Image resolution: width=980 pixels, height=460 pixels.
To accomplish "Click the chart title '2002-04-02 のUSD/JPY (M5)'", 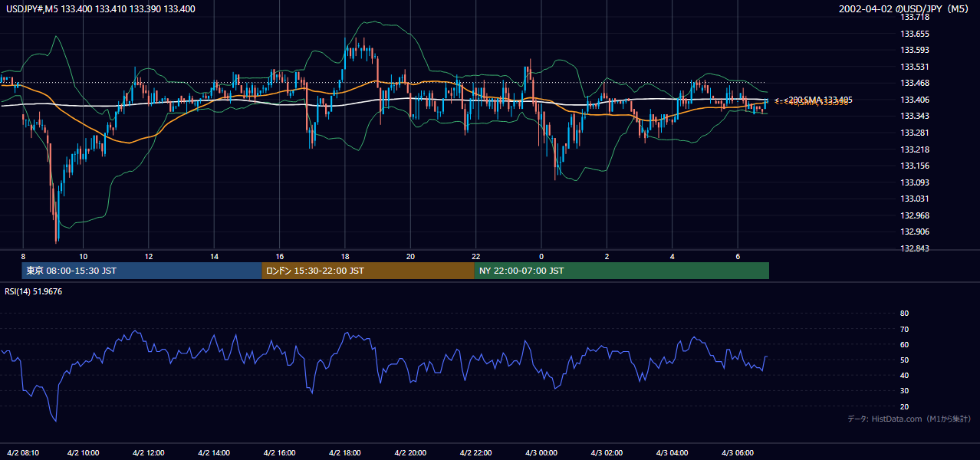I will click(905, 8).
